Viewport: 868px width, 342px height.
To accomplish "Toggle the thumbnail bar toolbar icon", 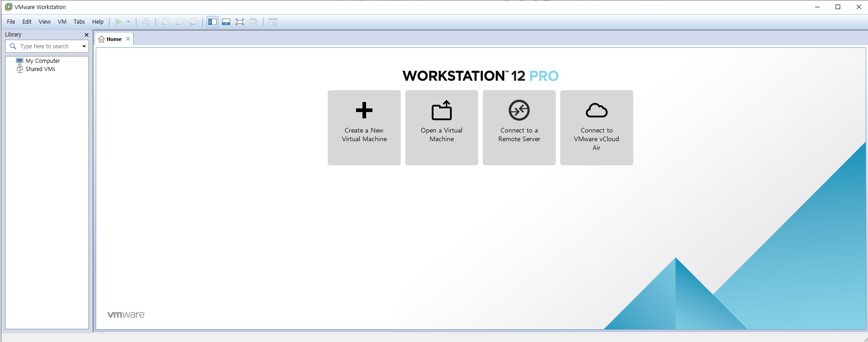I will (226, 22).
